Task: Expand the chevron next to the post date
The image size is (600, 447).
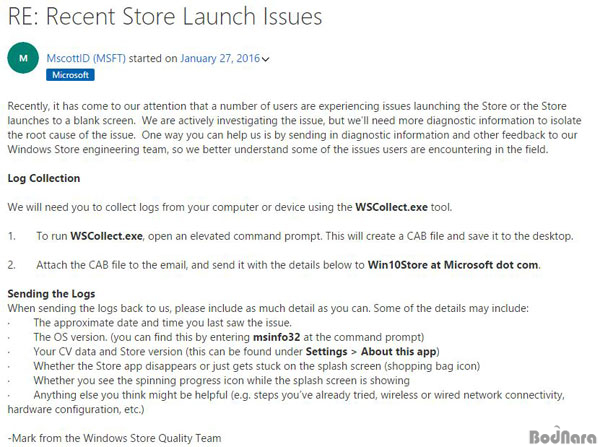Action: point(266,59)
